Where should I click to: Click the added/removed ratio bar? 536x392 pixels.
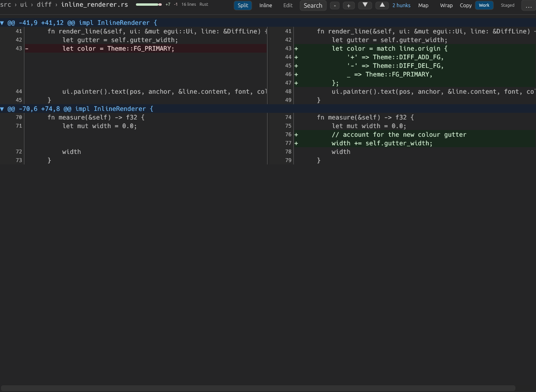(x=149, y=4)
